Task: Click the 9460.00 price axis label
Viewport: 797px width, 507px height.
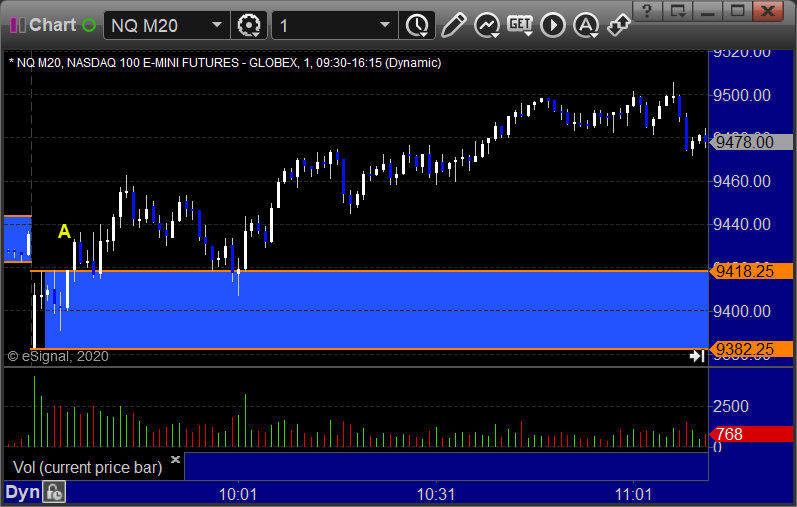Action: [x=742, y=181]
